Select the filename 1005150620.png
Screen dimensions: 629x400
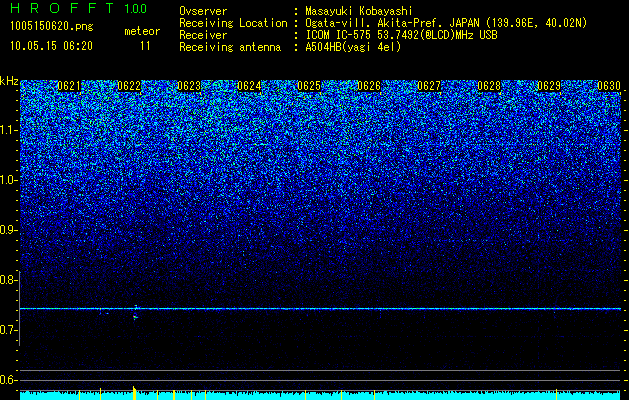coord(52,26)
